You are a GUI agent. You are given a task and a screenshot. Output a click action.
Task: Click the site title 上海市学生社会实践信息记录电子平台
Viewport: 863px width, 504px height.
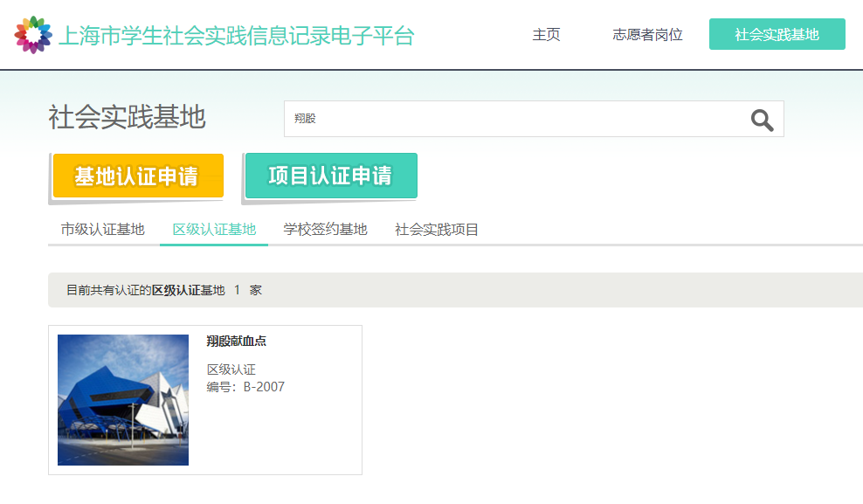pyautogui.click(x=236, y=36)
